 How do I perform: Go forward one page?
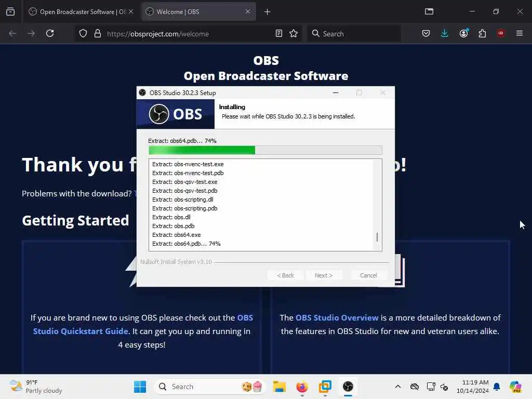tap(31, 33)
